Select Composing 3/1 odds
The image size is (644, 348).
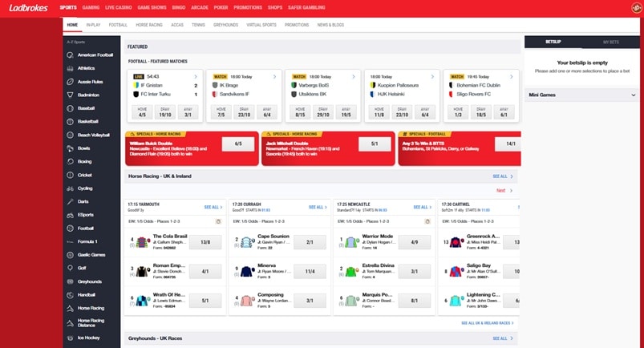pyautogui.click(x=310, y=301)
